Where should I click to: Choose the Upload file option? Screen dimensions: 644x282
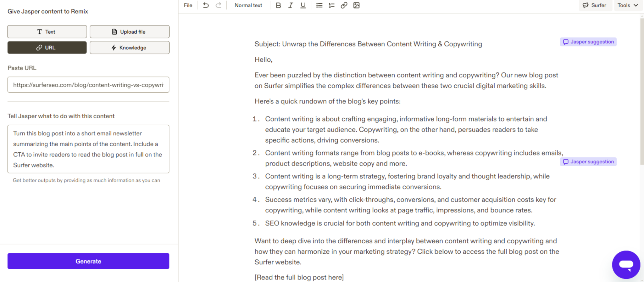130,32
